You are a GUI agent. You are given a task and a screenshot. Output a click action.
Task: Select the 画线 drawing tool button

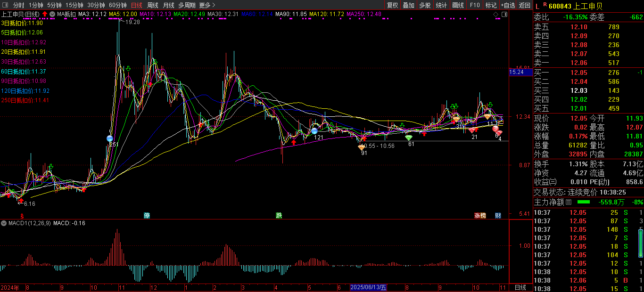point(458,5)
